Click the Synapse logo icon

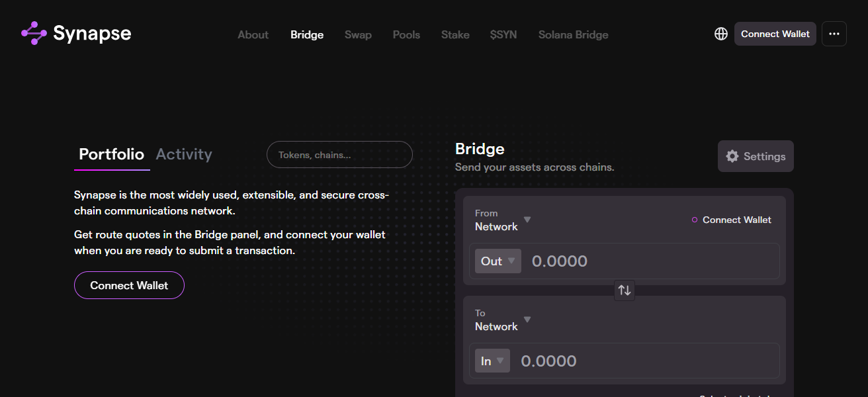point(32,33)
